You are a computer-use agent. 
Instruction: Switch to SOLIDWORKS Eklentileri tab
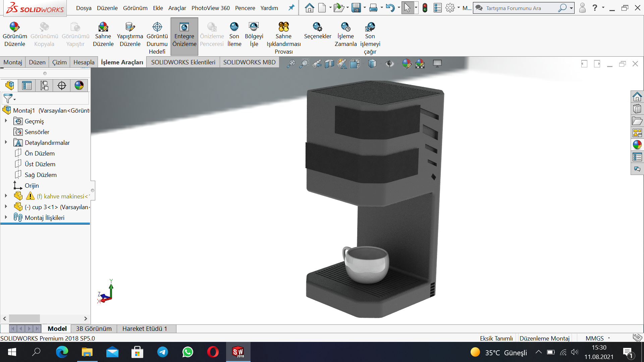(183, 62)
